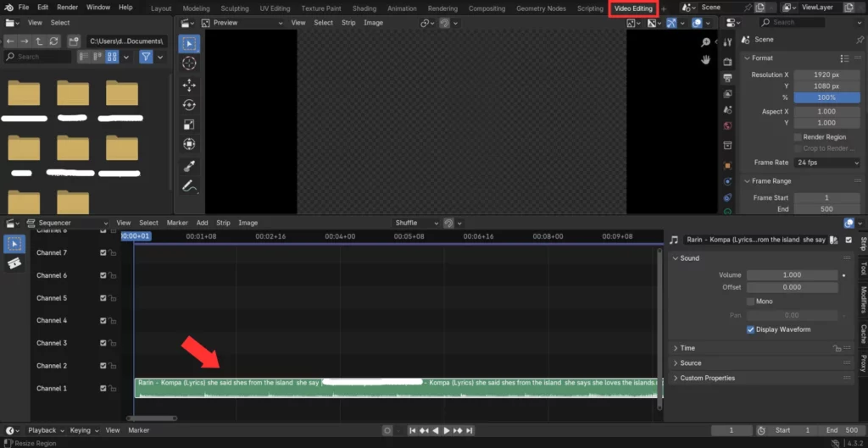Open the World properties tab icon

click(x=727, y=126)
